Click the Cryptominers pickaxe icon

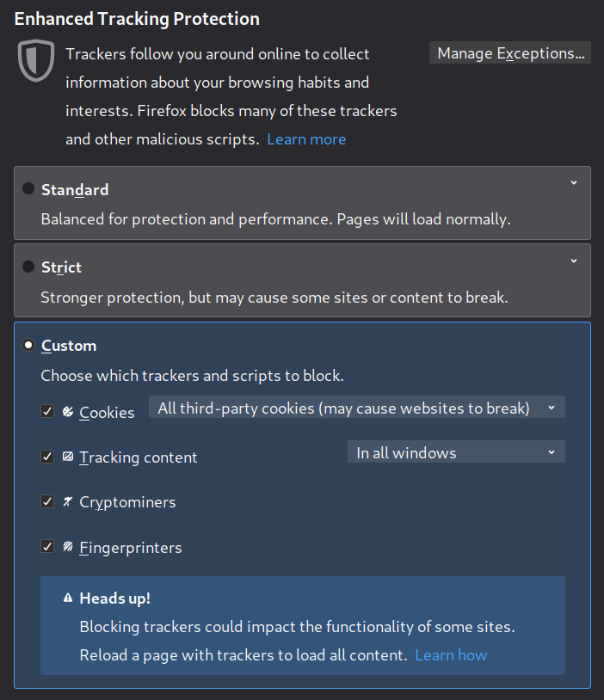[x=68, y=501]
